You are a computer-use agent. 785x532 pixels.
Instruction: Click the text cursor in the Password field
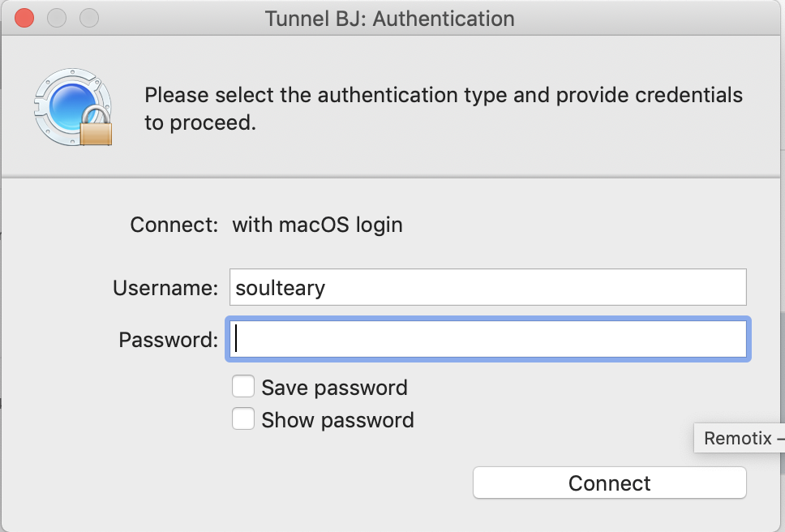[236, 339]
